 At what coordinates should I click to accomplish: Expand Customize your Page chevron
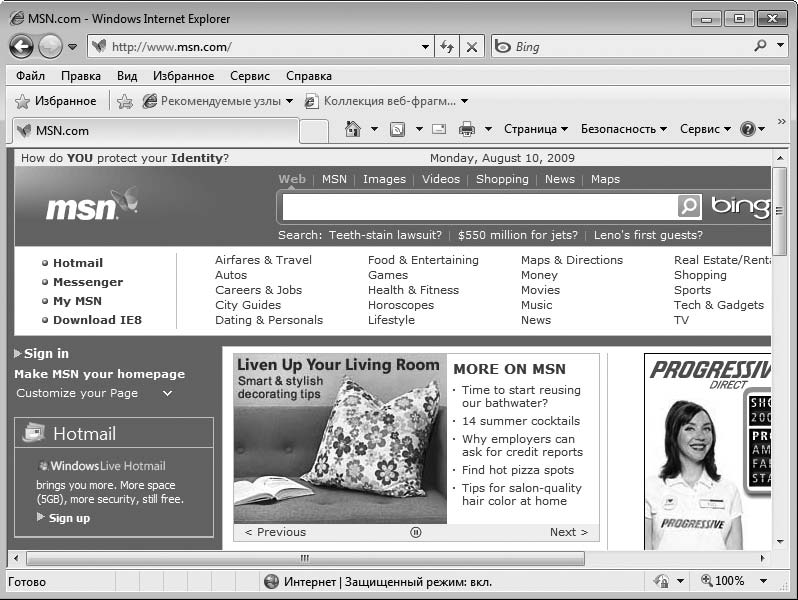[x=167, y=393]
